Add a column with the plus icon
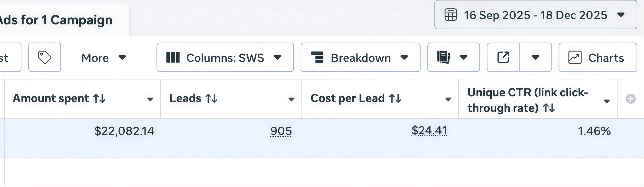This screenshot has height=187, width=644. (631, 99)
